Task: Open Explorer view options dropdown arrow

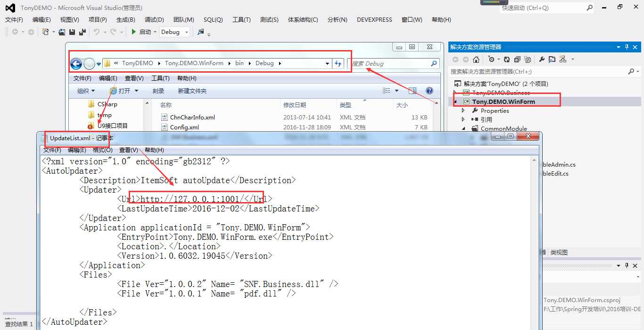Action: click(396, 91)
